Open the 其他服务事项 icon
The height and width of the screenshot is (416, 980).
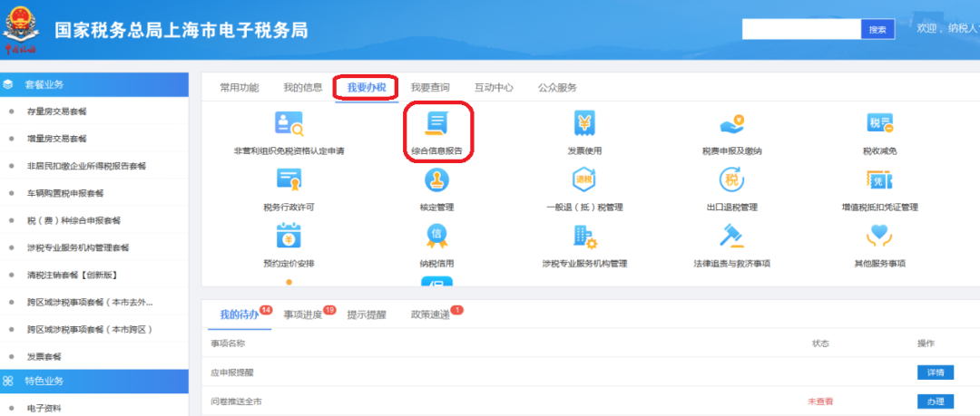point(879,237)
